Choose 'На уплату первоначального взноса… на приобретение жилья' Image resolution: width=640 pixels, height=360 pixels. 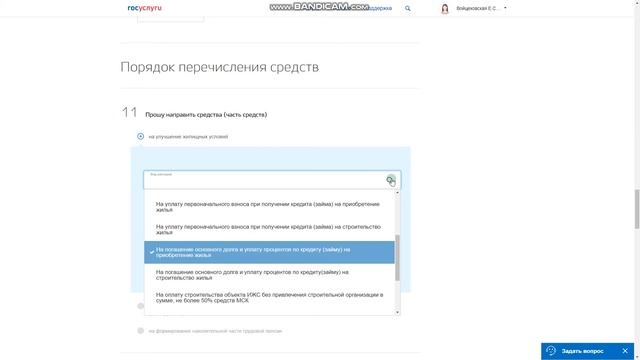(x=269, y=207)
